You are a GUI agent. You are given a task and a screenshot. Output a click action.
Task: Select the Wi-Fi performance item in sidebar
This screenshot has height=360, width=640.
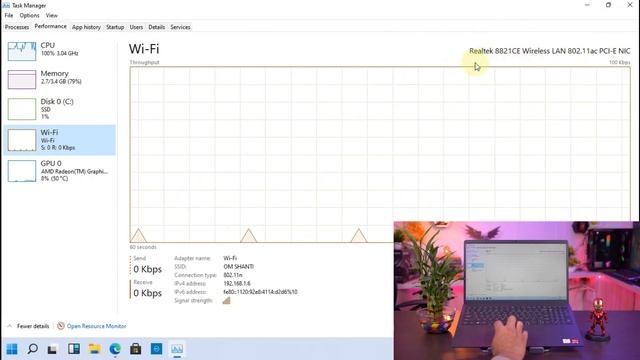[x=60, y=140]
